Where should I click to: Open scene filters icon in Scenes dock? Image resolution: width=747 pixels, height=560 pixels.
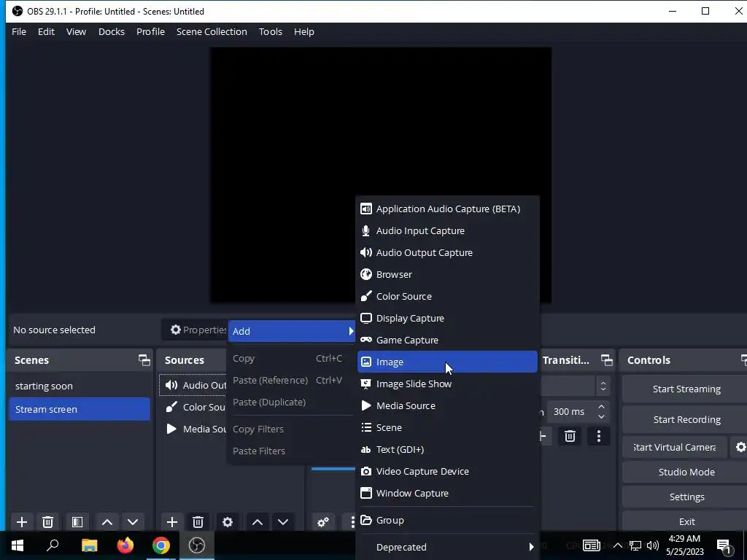pos(77,522)
